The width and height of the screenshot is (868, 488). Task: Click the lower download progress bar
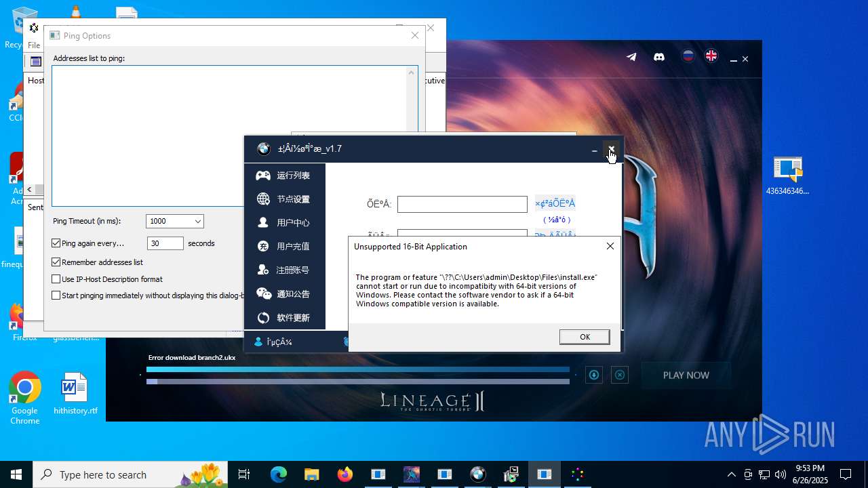358,382
